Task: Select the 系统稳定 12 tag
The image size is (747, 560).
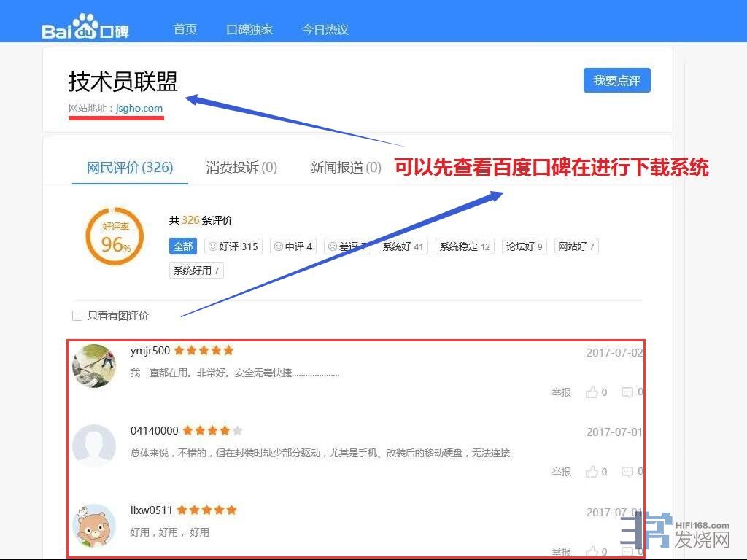Action: pyautogui.click(x=465, y=246)
